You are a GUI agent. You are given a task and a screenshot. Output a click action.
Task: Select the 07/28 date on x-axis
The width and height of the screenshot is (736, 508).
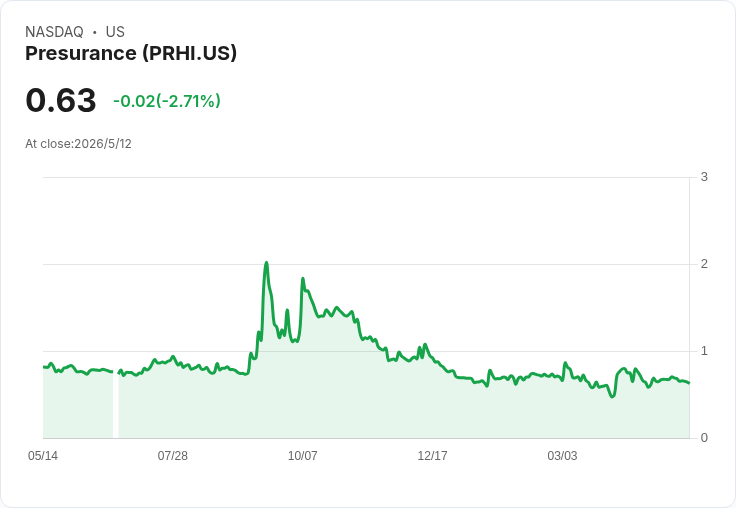pos(173,455)
